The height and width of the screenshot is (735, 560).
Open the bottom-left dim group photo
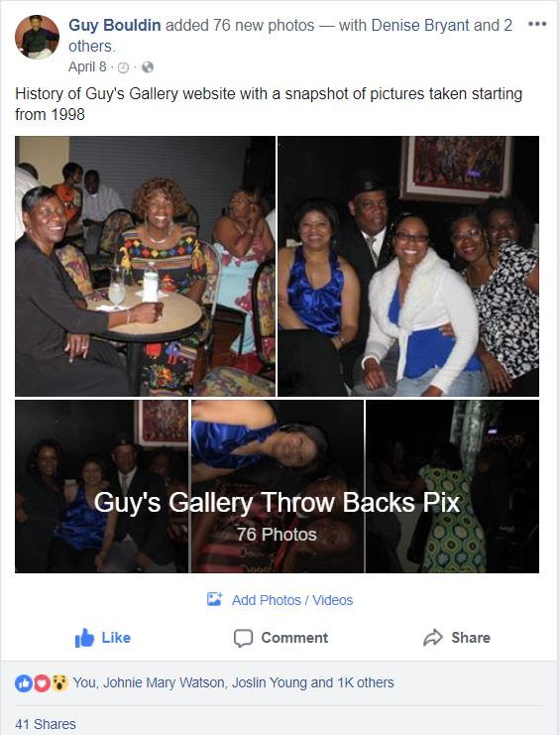102,486
